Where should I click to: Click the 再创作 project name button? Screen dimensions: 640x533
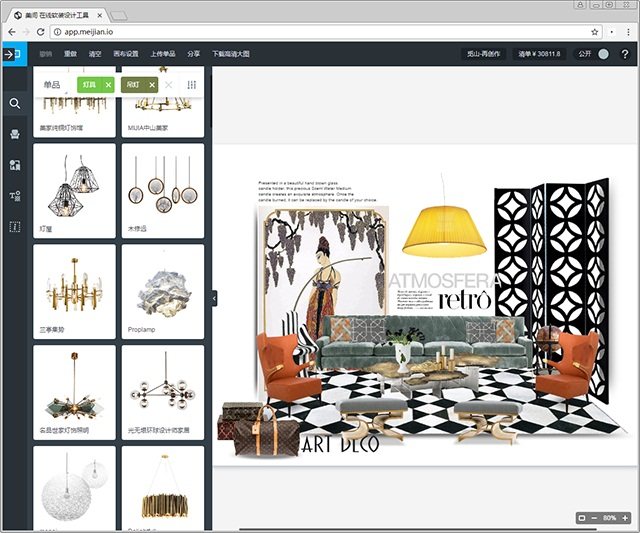[484, 54]
